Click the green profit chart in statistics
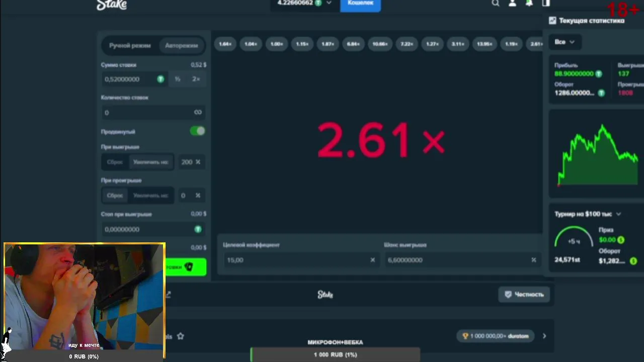 (598, 155)
